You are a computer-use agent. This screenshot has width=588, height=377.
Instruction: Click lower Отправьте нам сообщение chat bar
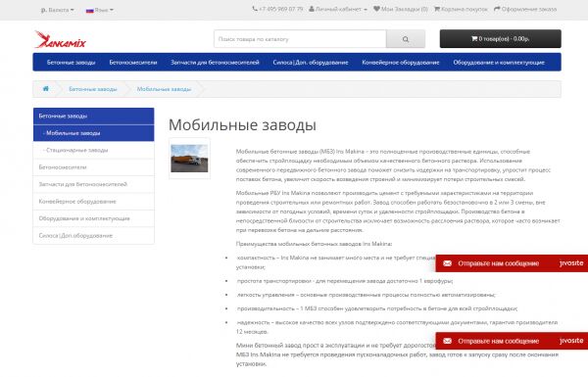(512, 341)
